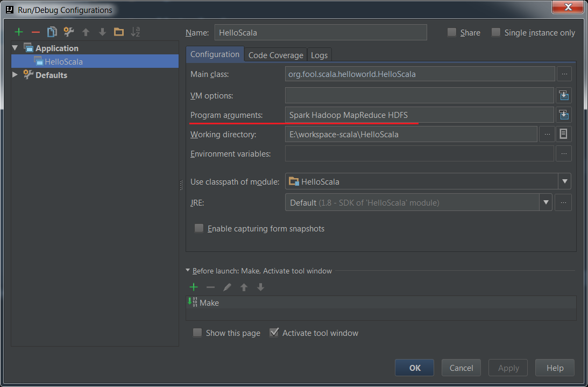Screen dimensions: 588x387
Task: Select HelloScala configuration in tree
Action: pyautogui.click(x=95, y=61)
